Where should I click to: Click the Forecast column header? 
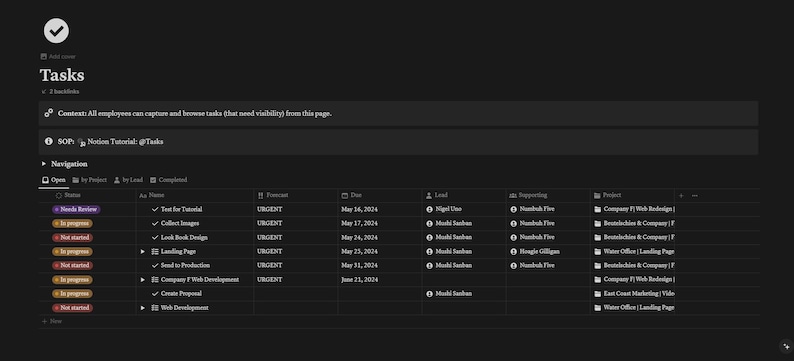pos(296,195)
